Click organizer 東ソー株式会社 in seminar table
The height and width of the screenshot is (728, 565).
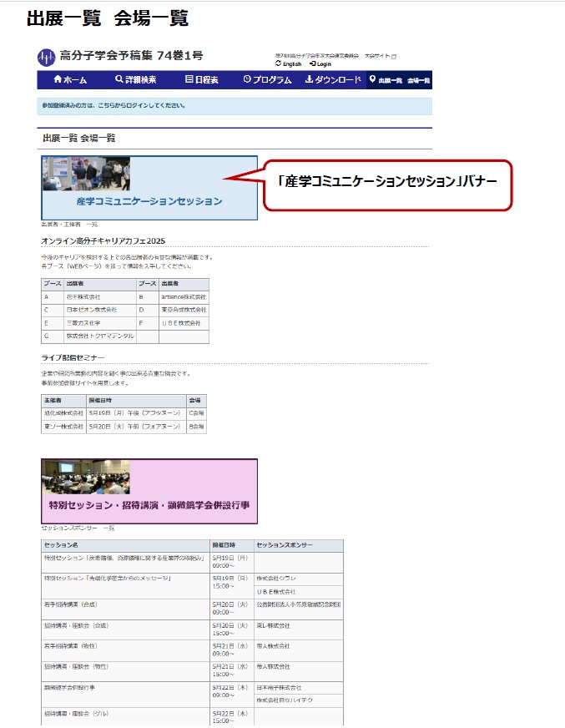tap(63, 427)
